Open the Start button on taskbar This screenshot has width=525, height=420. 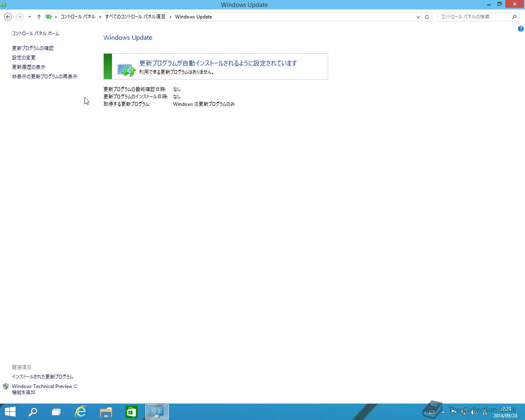[x=10, y=412]
